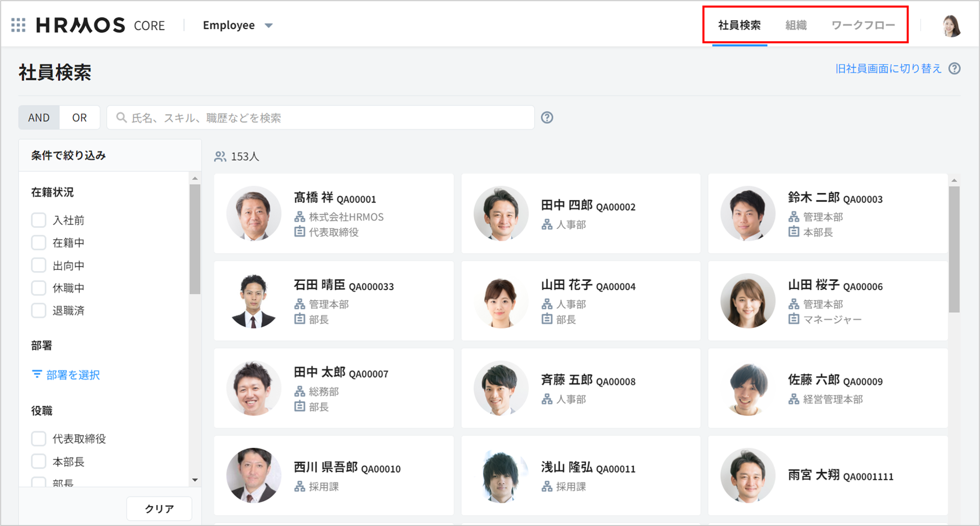Tick the 代表取締役 role checkbox
The height and width of the screenshot is (526, 980).
(x=39, y=438)
